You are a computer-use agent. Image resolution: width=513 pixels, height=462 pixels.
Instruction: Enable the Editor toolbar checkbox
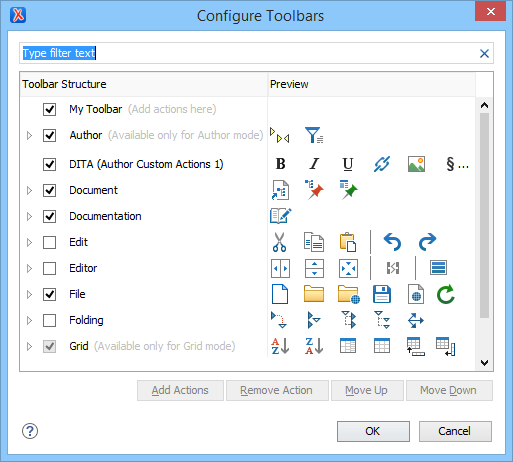tap(49, 268)
